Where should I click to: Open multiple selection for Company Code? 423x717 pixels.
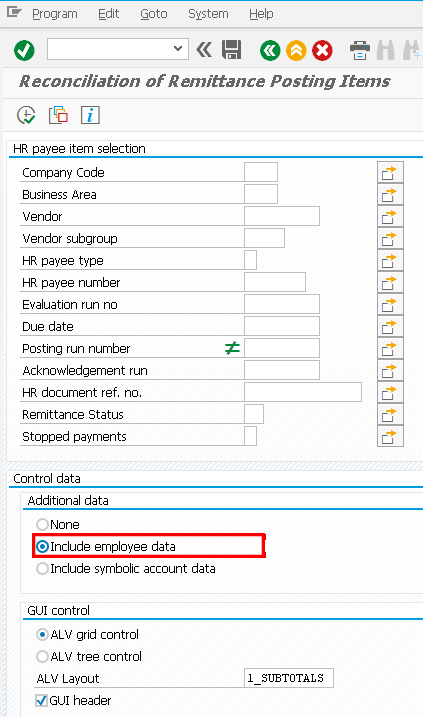click(390, 173)
